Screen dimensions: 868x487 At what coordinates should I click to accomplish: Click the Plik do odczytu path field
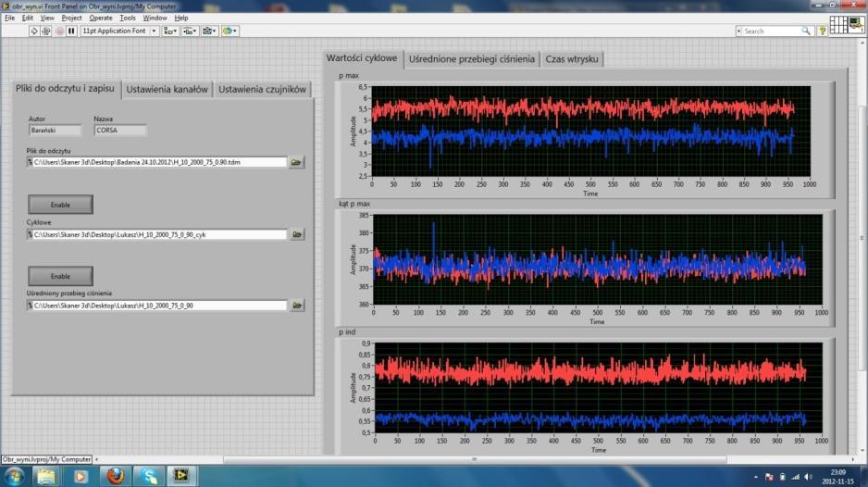pyautogui.click(x=156, y=162)
